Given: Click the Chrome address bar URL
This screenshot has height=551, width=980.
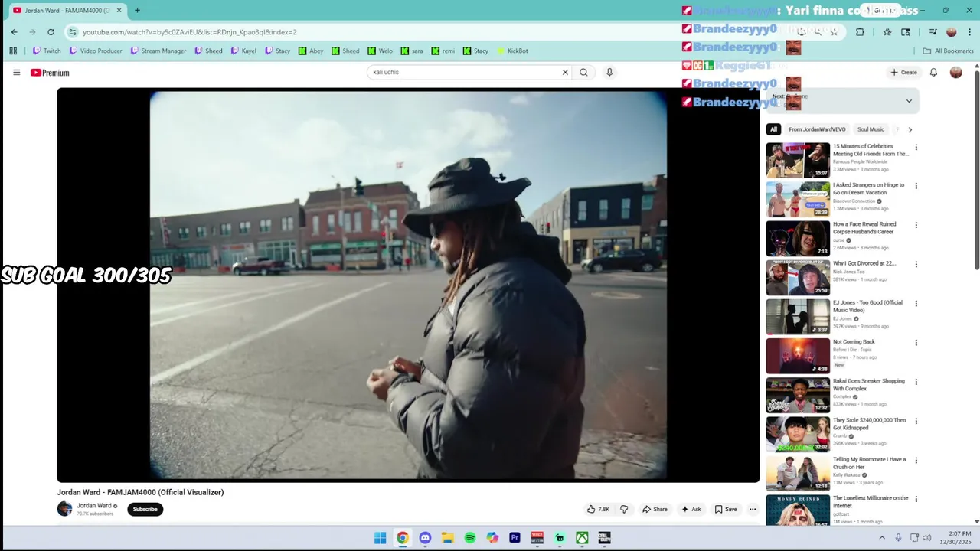Looking at the screenshot, I should pyautogui.click(x=190, y=32).
